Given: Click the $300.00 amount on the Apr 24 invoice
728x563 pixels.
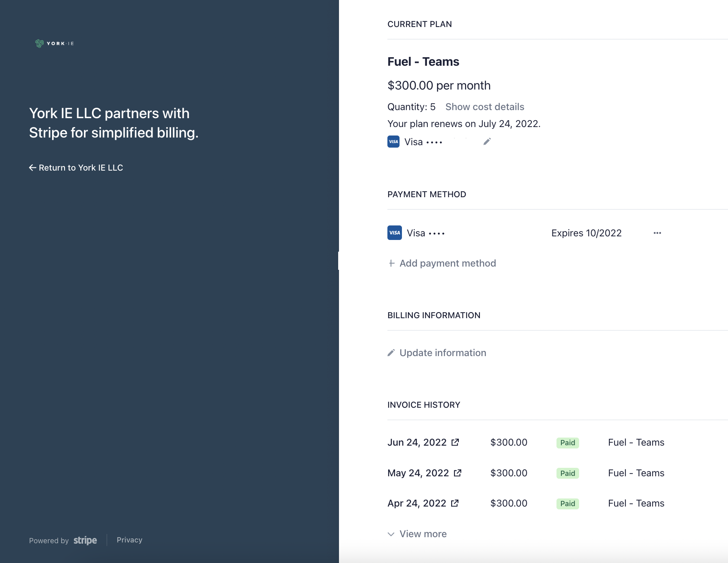Looking at the screenshot, I should 509,503.
